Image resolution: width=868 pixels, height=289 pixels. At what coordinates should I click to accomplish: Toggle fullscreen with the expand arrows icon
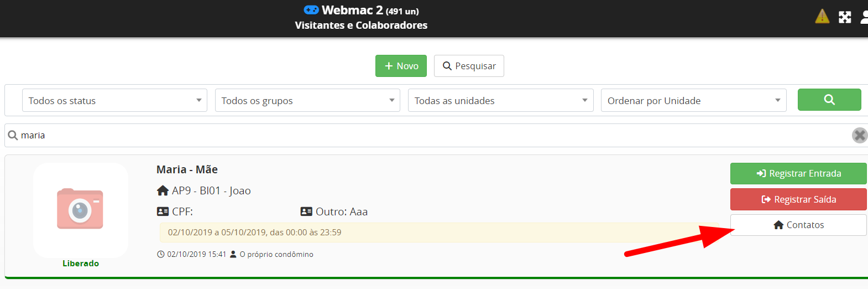tap(845, 17)
